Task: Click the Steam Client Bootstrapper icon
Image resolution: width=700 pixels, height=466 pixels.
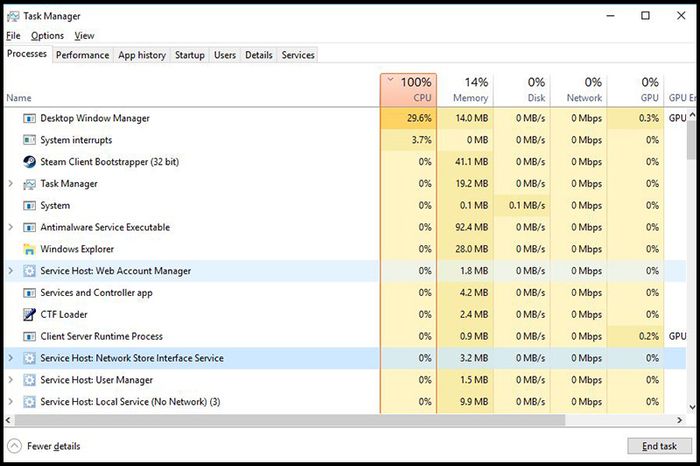Action: 29,162
